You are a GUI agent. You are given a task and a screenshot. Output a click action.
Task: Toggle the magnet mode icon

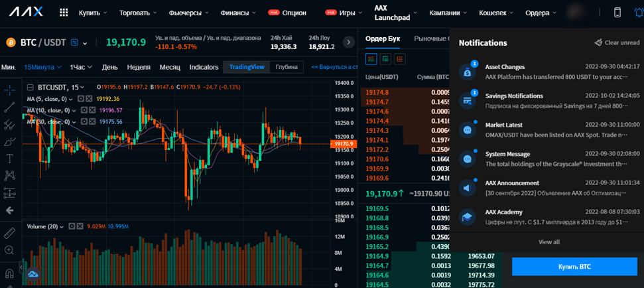[9, 273]
